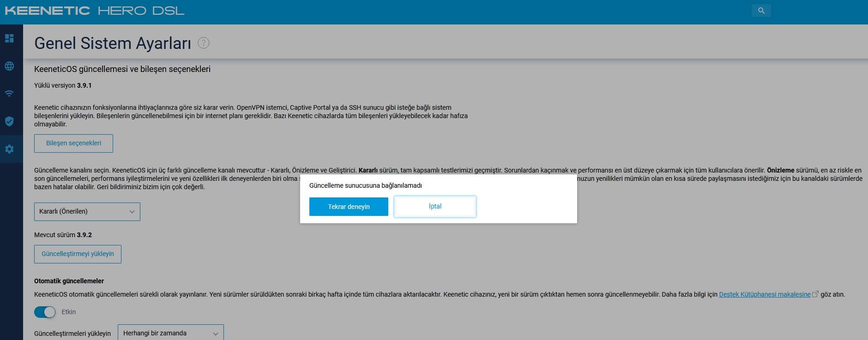The width and height of the screenshot is (868, 340).
Task: Click the Mevcut sürüm 3.9.2 text
Action: 63,235
